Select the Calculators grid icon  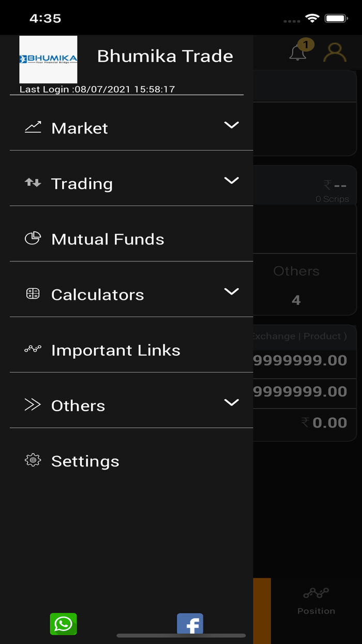33,293
